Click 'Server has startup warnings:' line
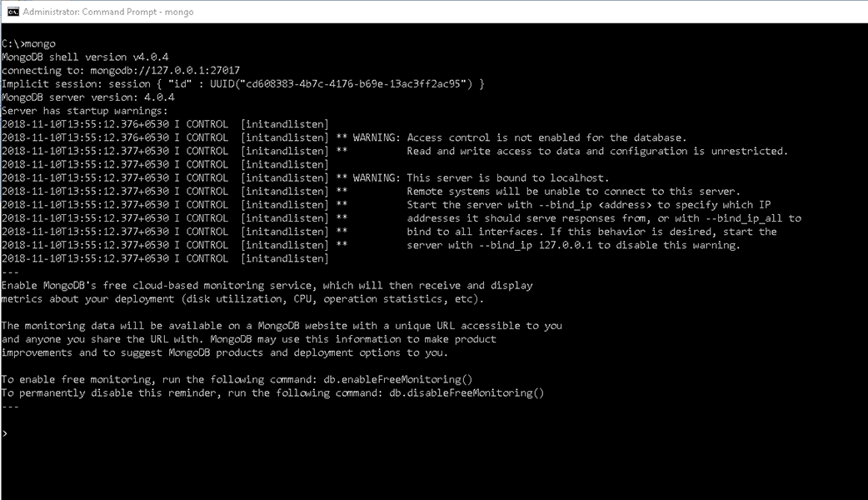Screen dimensions: 868x500 [x=85, y=111]
